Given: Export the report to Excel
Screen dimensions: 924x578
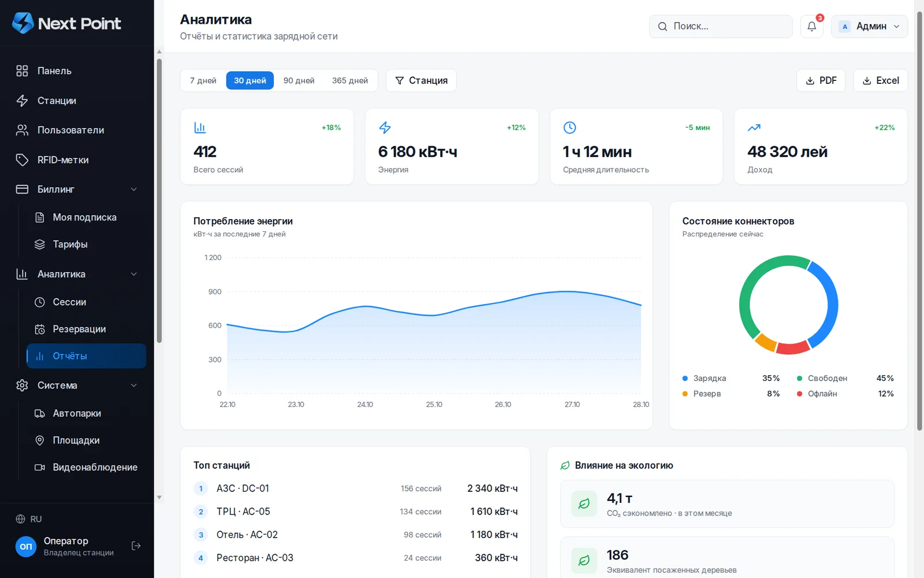Looking at the screenshot, I should tap(881, 80).
